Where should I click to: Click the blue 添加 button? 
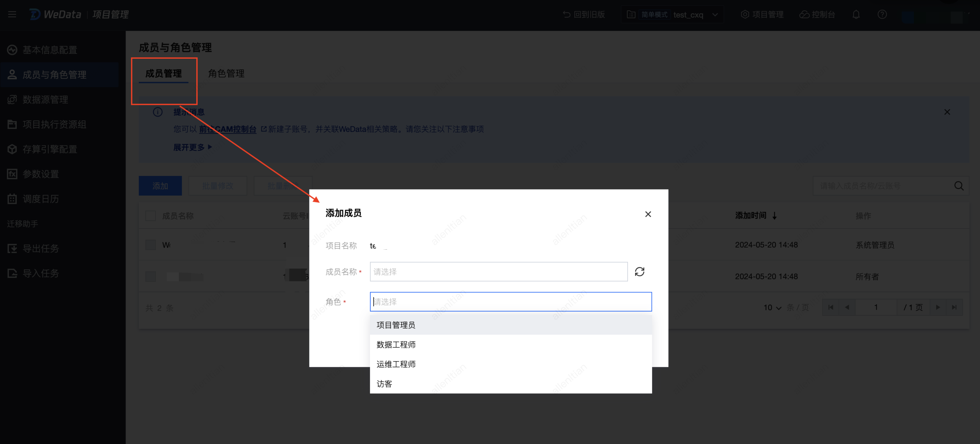coord(160,186)
